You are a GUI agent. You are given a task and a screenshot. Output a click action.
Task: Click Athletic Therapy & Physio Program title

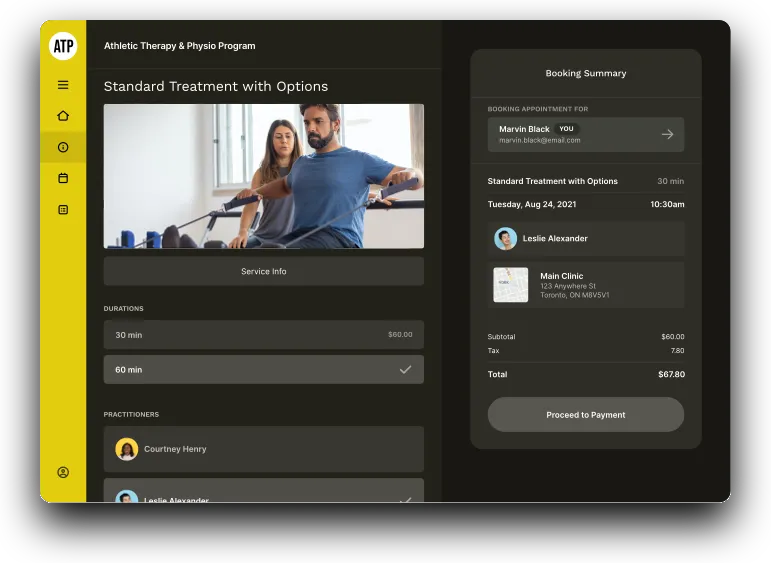coord(179,46)
